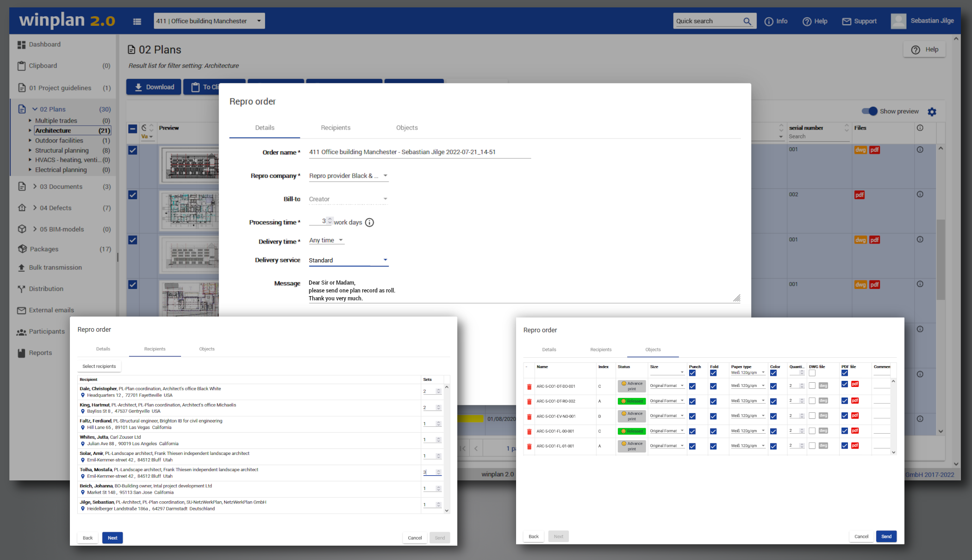Viewport: 972px width, 560px height.
Task: Toggle Punch checkbox for ARC-5-CO1-DT-DO-001
Action: click(692, 386)
